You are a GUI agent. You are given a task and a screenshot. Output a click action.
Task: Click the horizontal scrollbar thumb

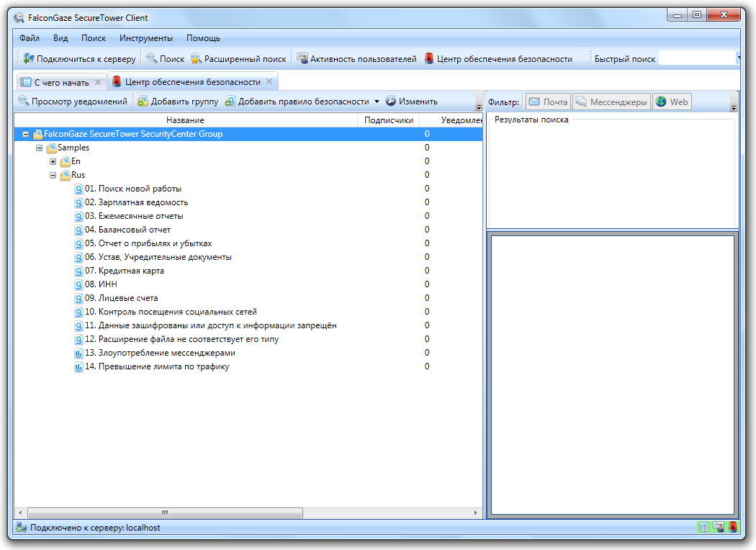pos(165,513)
